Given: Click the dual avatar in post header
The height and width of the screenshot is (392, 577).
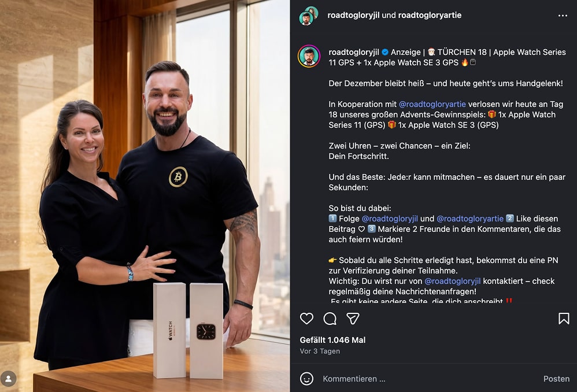Looking at the screenshot, I should click(308, 16).
